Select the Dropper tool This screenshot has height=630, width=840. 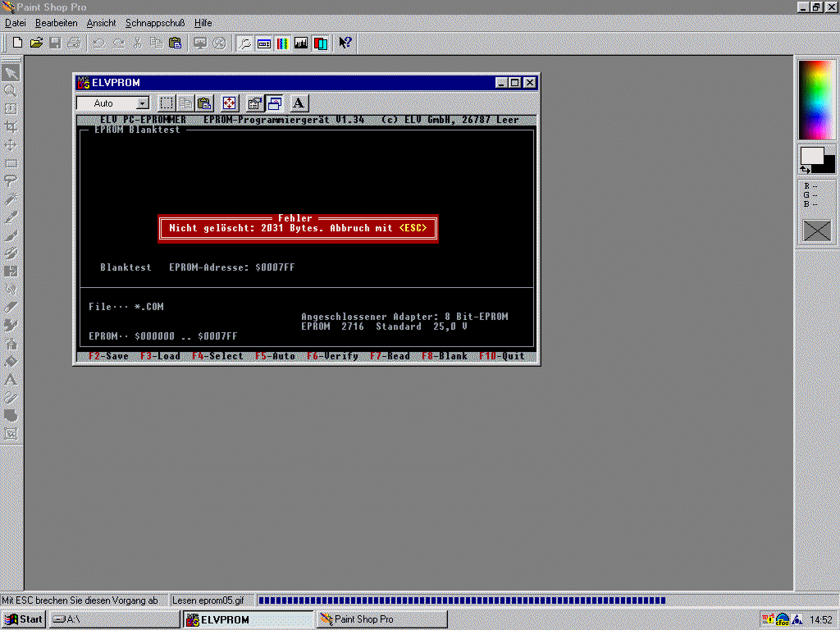[x=11, y=217]
